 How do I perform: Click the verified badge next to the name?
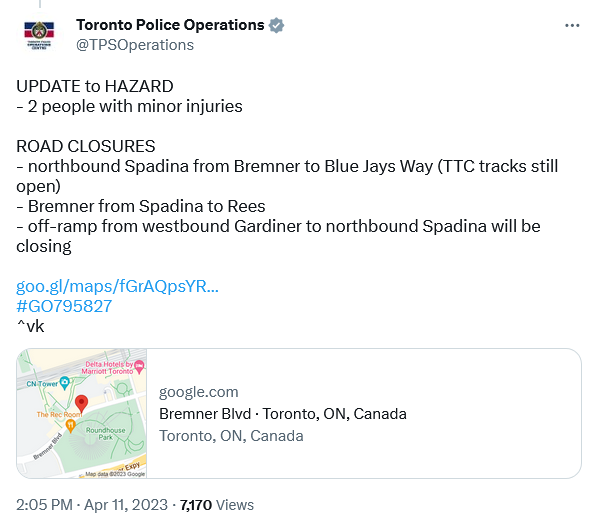[x=276, y=25]
